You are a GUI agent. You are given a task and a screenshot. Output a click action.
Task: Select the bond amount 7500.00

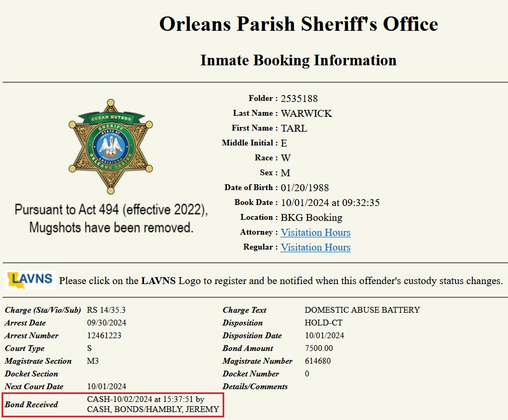[319, 348]
